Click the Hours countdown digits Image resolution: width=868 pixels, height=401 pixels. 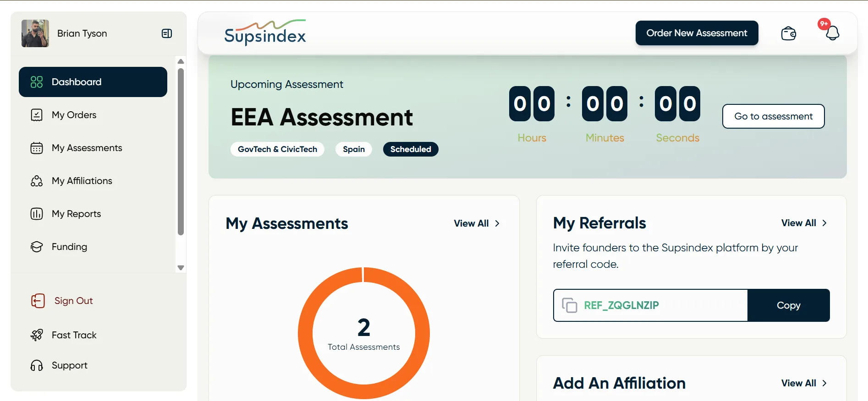(x=532, y=104)
